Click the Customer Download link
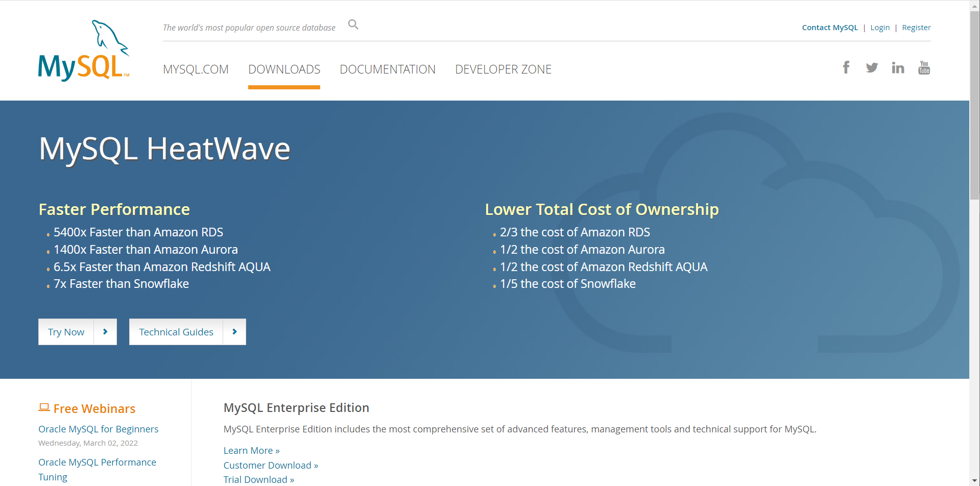This screenshot has height=486, width=980. [271, 465]
